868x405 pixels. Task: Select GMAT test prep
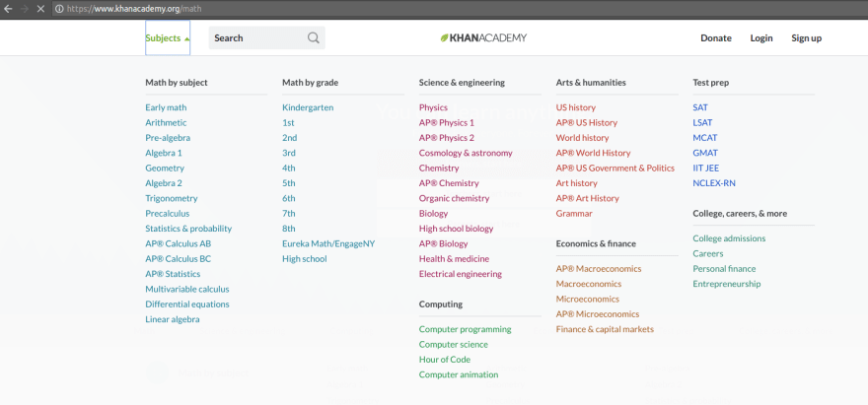706,153
